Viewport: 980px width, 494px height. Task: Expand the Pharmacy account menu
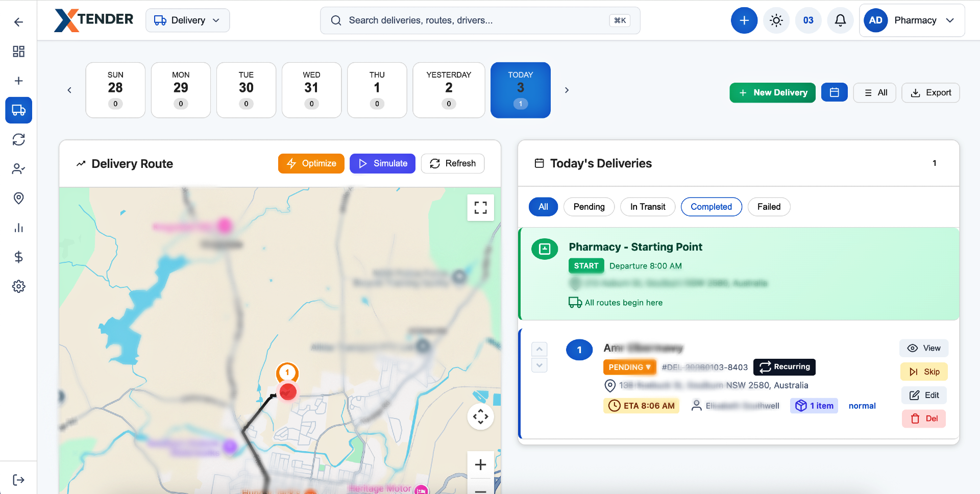(912, 20)
